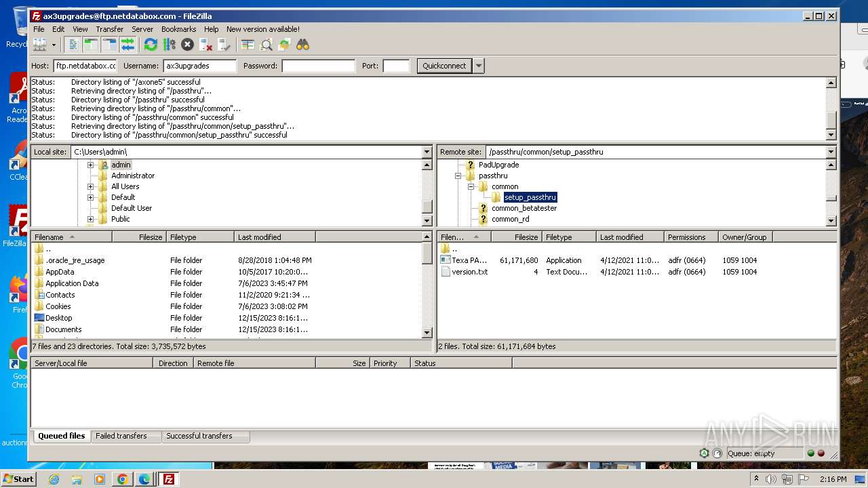The height and width of the screenshot is (488, 868).
Task: Search for files recursively with binoculars
Action: (x=302, y=45)
